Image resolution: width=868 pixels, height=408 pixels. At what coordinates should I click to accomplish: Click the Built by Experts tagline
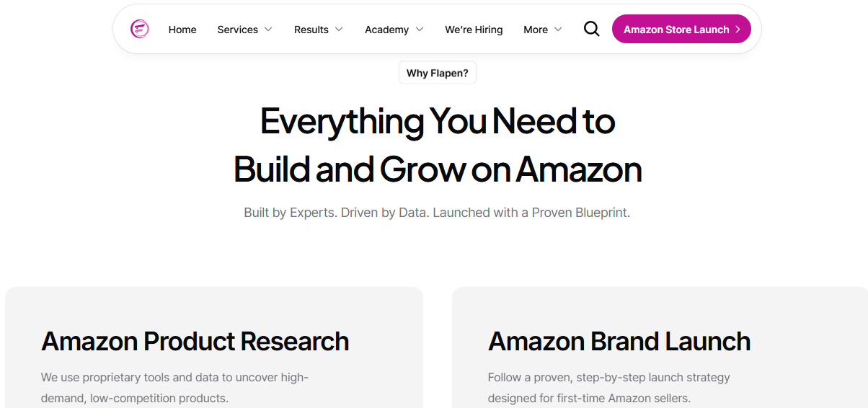[437, 213]
